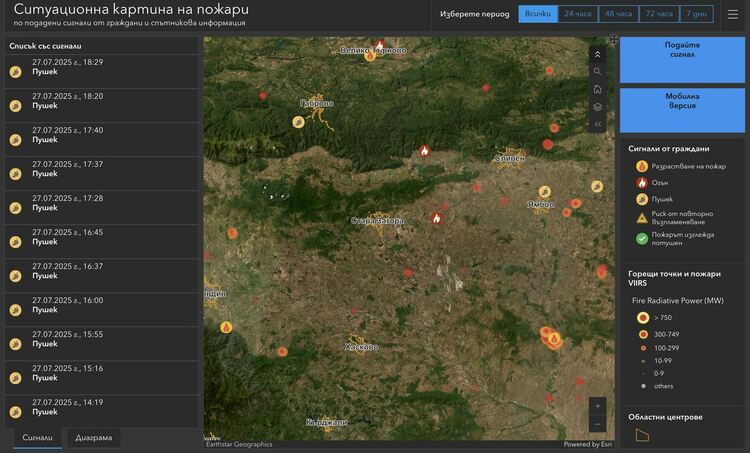Zoom out on the map
This screenshot has height=453, width=750.
(597, 424)
